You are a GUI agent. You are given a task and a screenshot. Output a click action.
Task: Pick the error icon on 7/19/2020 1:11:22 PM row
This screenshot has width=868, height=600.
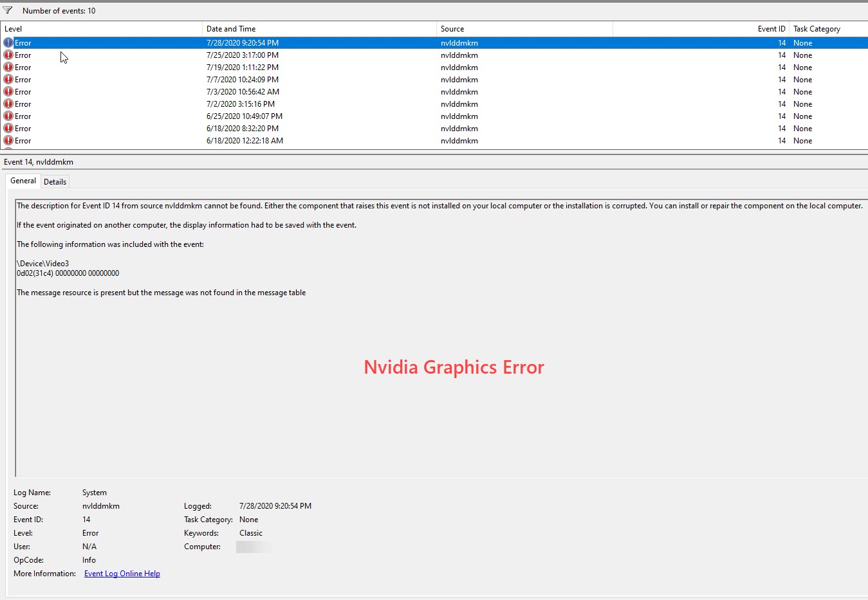coord(8,67)
